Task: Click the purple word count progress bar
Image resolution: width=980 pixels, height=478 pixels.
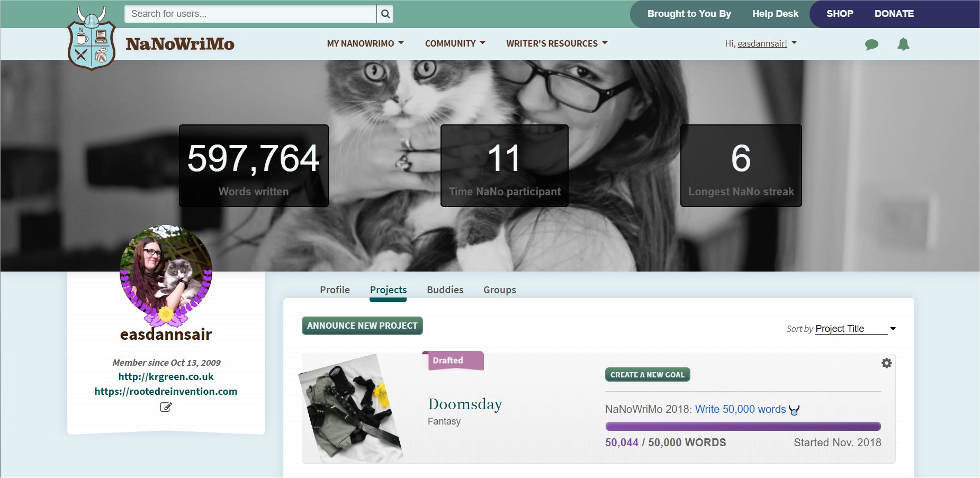Action: point(743,426)
